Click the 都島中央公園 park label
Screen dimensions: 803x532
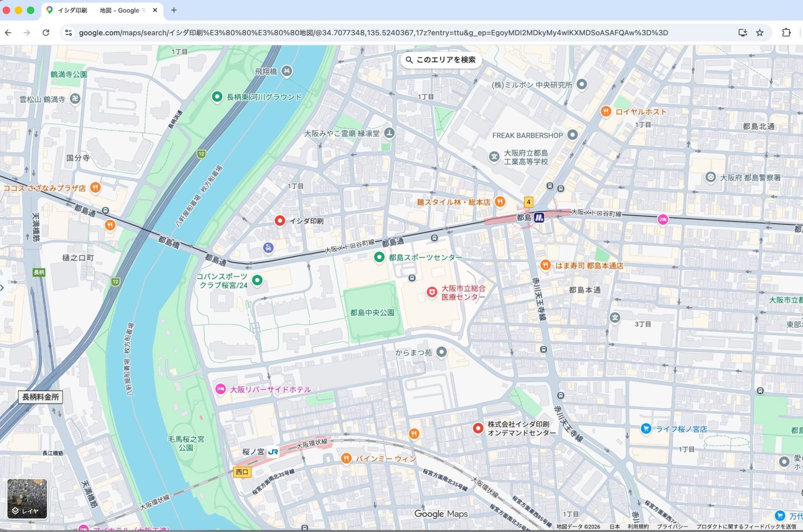(x=372, y=312)
